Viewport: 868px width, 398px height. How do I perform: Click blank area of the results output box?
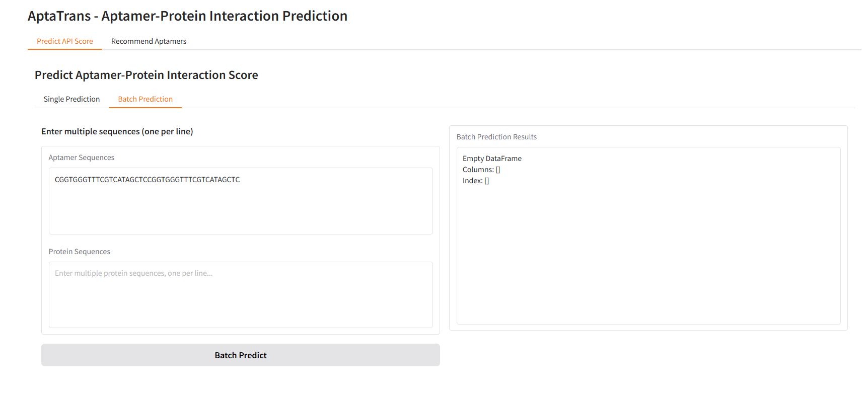pyautogui.click(x=648, y=252)
